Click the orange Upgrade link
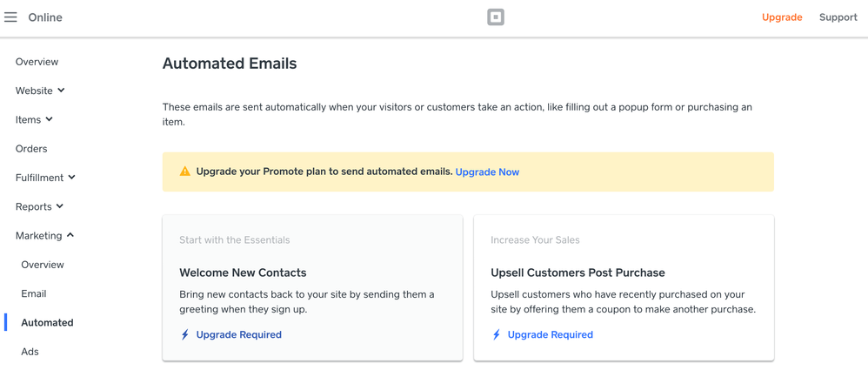The width and height of the screenshot is (868, 377). pyautogui.click(x=782, y=17)
